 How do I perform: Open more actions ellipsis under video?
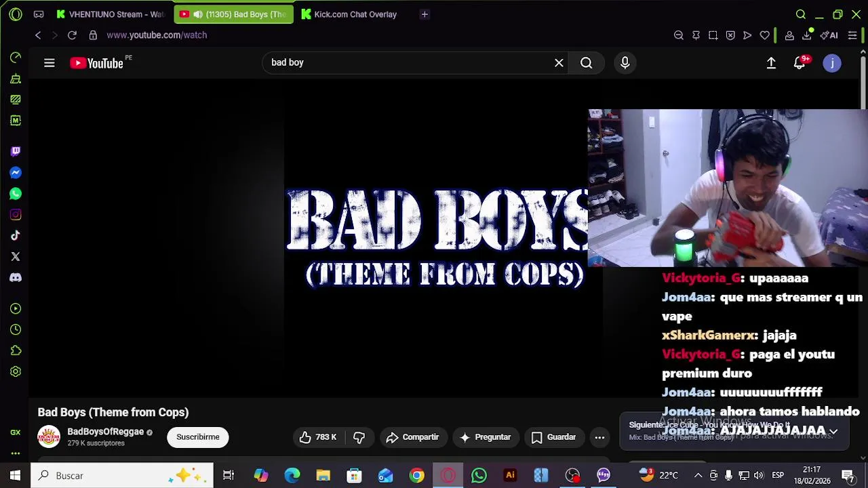tap(599, 437)
